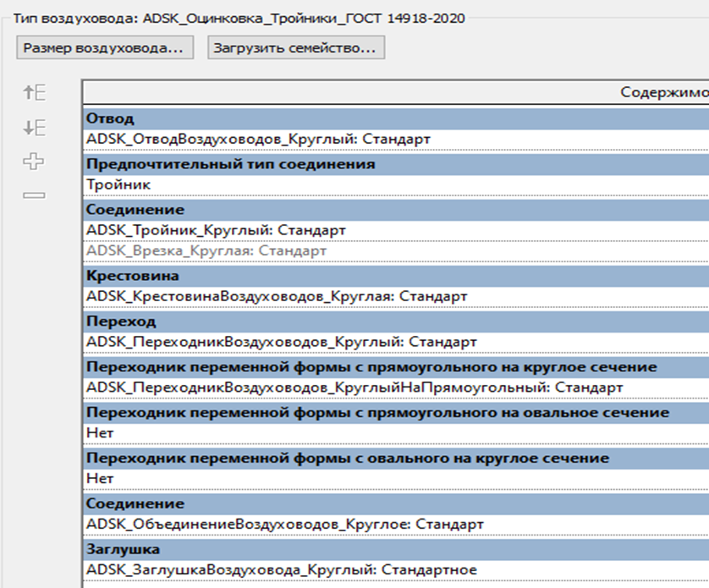The height and width of the screenshot is (588, 709).
Task: Click the 'Загрузить семейство...' button
Action: pos(296,48)
